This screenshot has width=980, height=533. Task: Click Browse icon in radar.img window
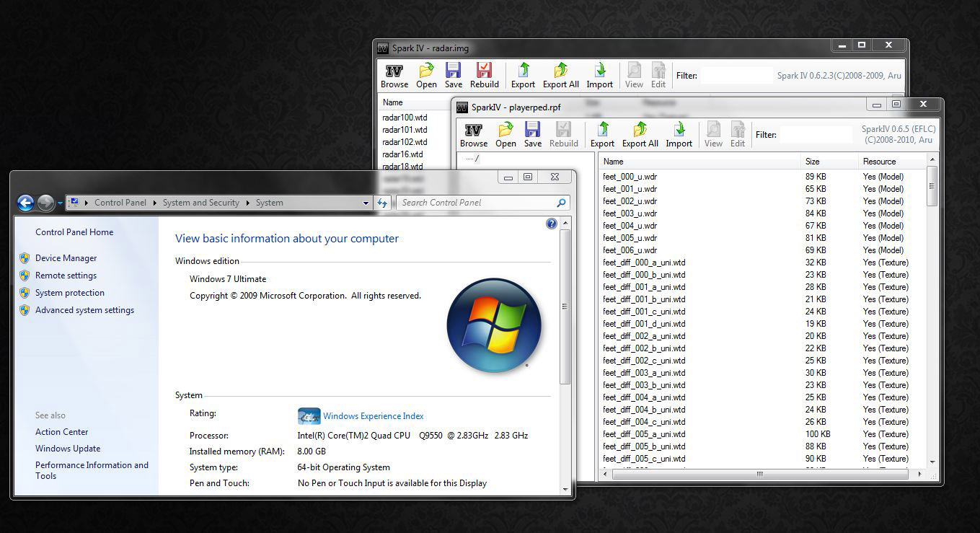[394, 71]
